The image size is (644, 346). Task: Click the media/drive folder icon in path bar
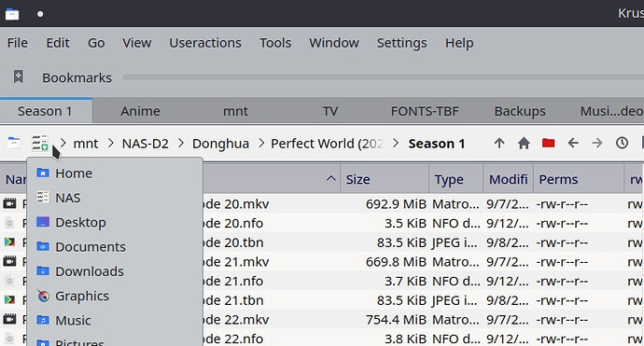pyautogui.click(x=14, y=144)
